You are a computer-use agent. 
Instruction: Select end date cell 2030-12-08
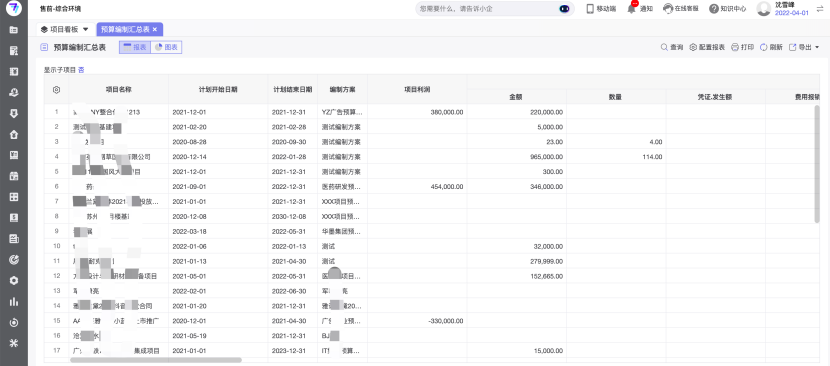tap(293, 217)
